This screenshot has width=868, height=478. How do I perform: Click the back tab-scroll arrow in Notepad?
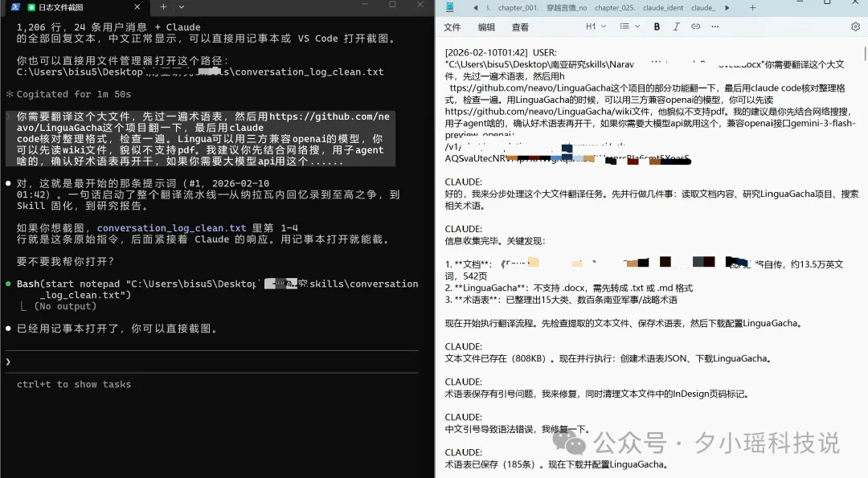click(x=477, y=7)
